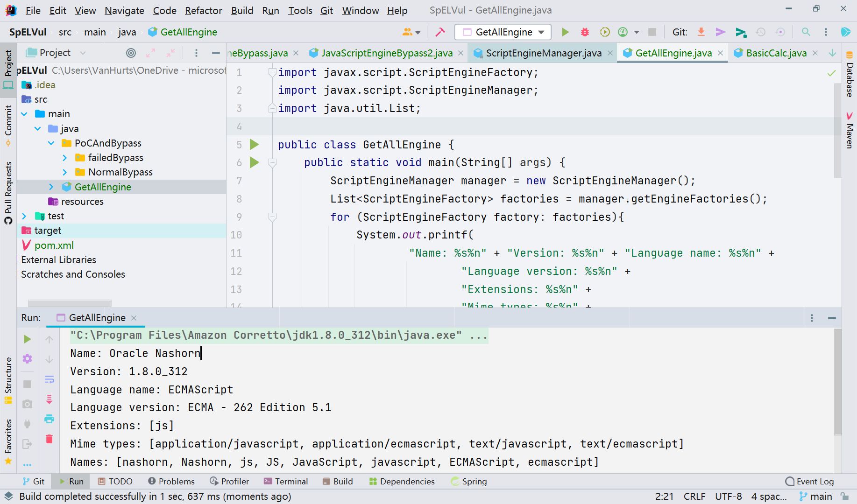Toggle soft-wrap in the Run console
The width and height of the screenshot is (857, 504).
click(49, 379)
